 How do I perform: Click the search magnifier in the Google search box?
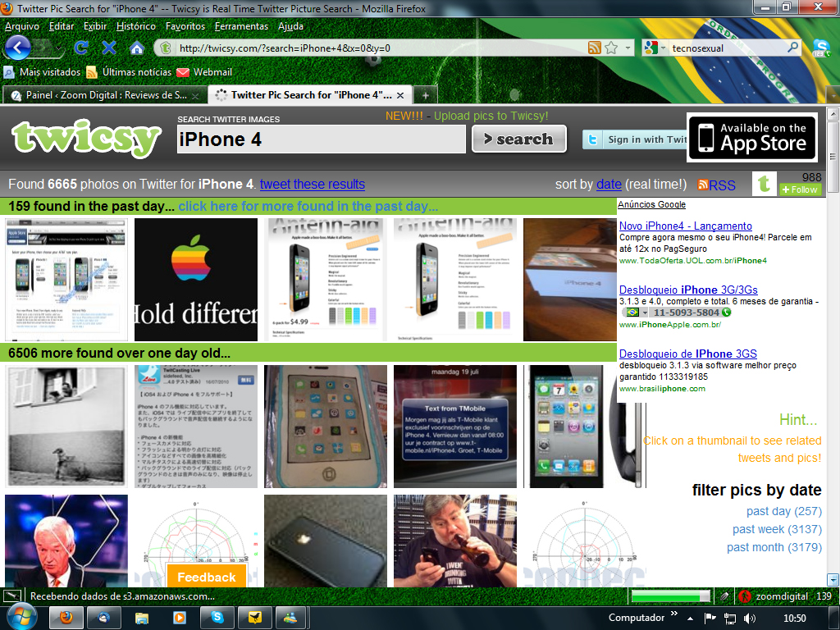click(793, 47)
